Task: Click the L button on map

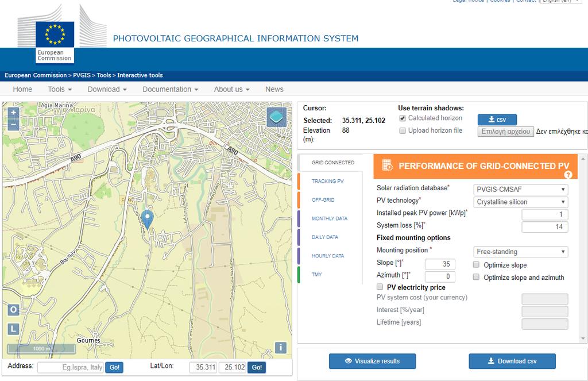Action: [14, 329]
